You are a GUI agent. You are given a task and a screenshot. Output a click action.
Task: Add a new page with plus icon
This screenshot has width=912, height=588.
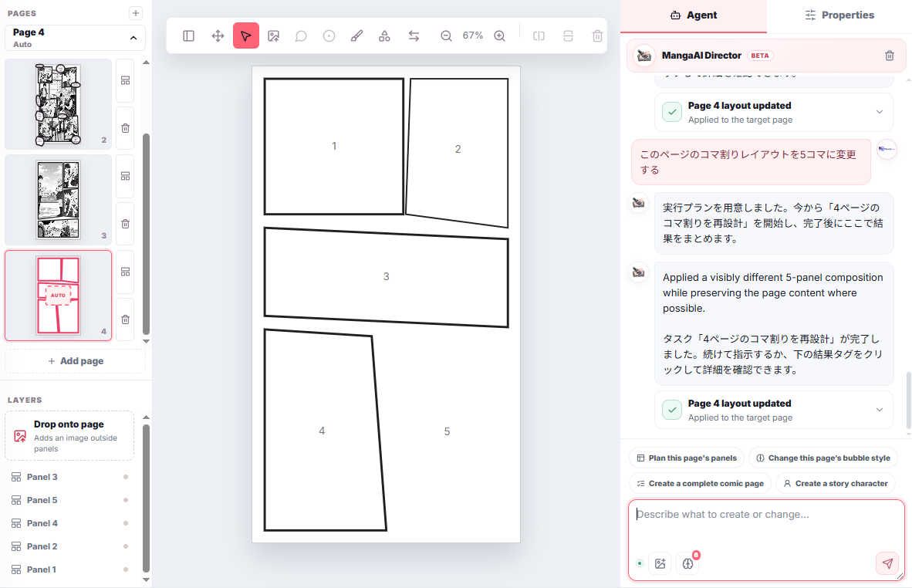(x=136, y=13)
